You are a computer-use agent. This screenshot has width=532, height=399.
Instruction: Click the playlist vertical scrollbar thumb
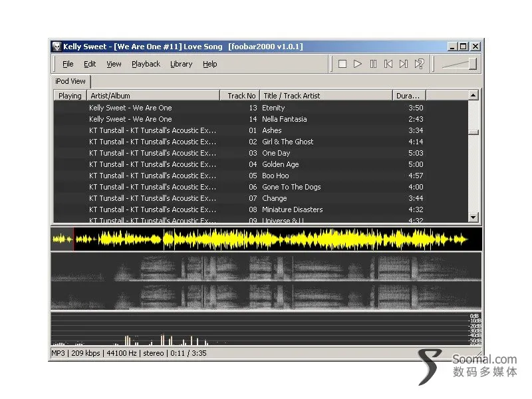tap(473, 132)
